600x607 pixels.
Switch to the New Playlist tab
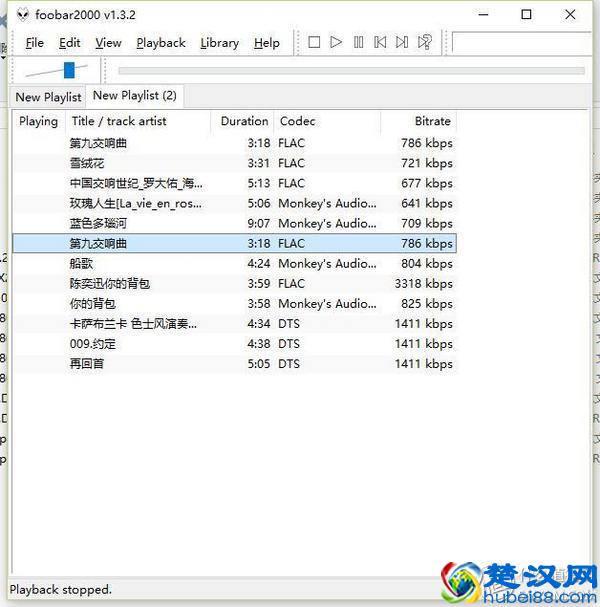pos(48,97)
